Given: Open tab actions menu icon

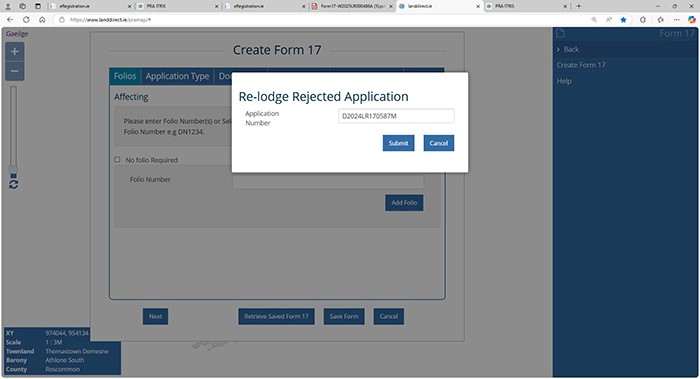Looking at the screenshot, I should (38, 6).
